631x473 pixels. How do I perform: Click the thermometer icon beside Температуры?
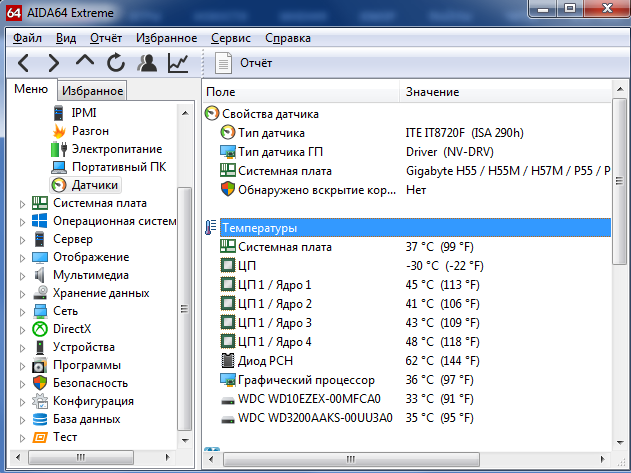tap(210, 228)
